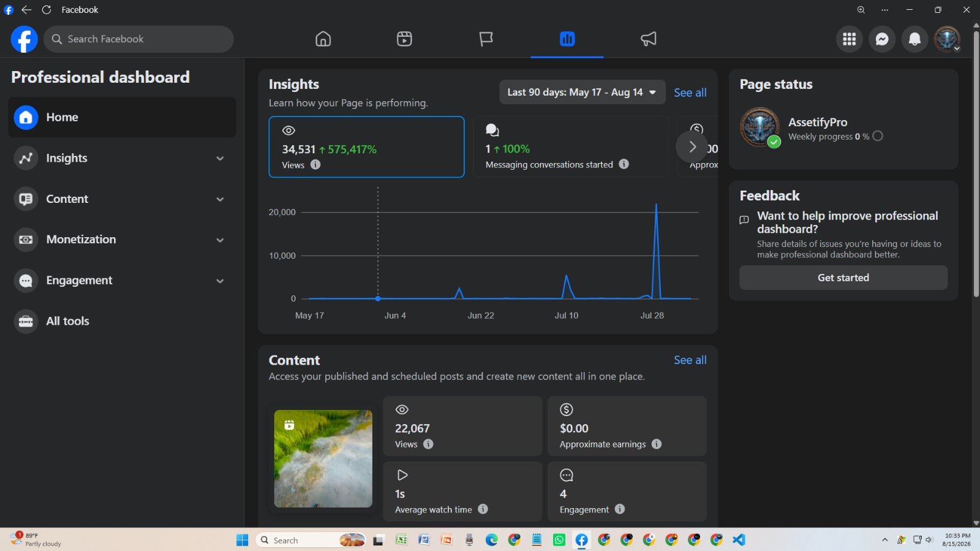The image size is (980, 551).
Task: Expand the Engagement sidebar chevron
Action: point(220,281)
